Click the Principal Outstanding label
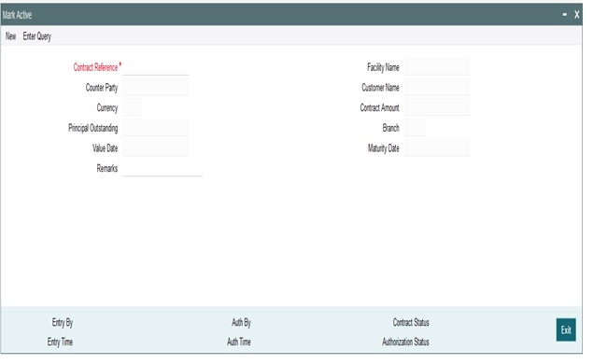 pyautogui.click(x=93, y=128)
